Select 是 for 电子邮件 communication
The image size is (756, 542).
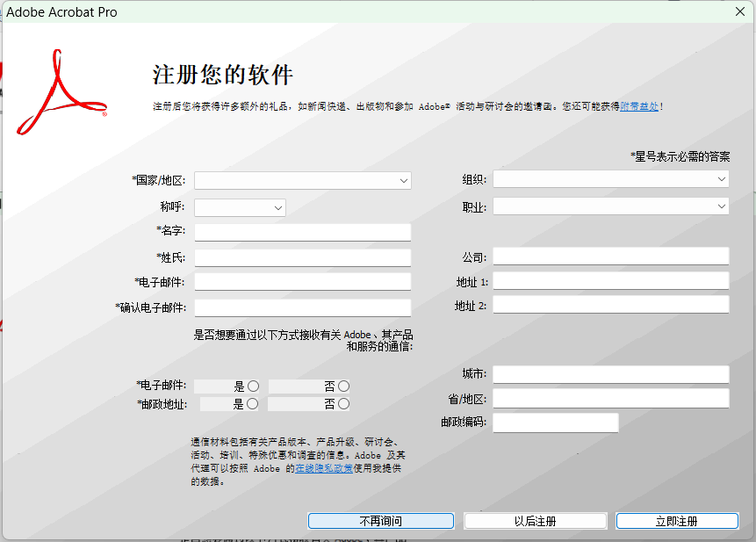coord(253,387)
